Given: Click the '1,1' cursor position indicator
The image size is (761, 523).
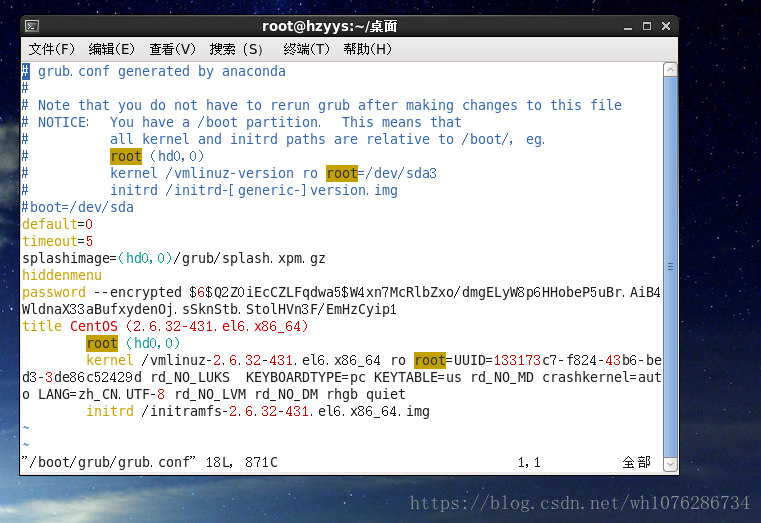Looking at the screenshot, I should (x=529, y=462).
